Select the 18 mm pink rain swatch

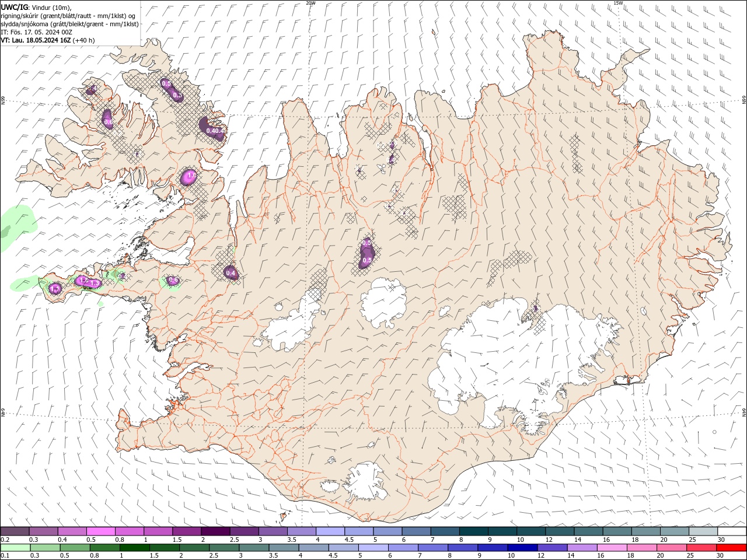point(643,548)
